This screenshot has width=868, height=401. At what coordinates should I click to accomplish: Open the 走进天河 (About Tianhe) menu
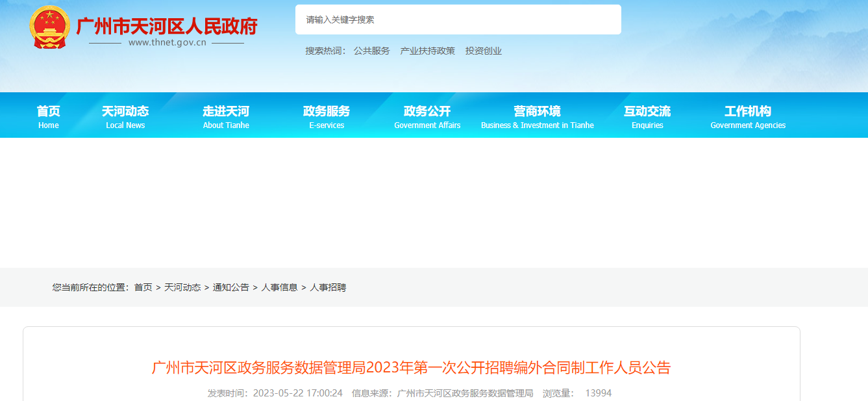click(x=225, y=115)
